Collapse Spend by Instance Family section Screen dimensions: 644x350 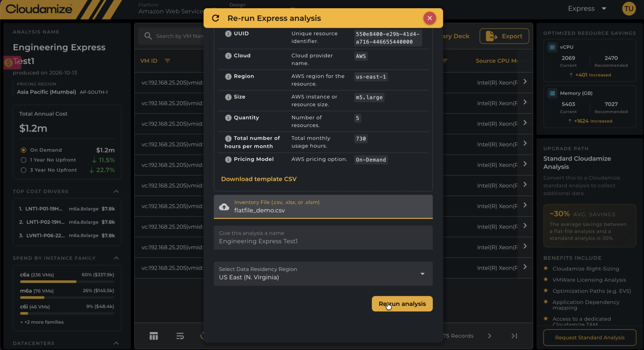tap(116, 258)
